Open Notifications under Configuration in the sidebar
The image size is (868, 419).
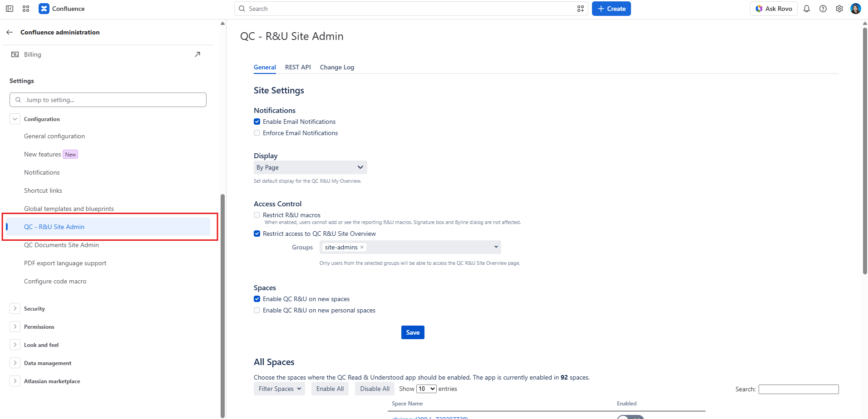pyautogui.click(x=42, y=172)
